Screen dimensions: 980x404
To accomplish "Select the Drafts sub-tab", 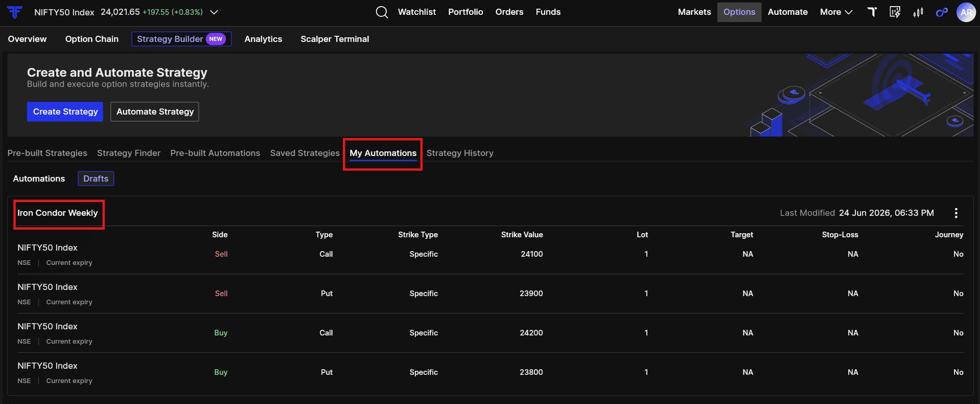I will pyautogui.click(x=96, y=178).
